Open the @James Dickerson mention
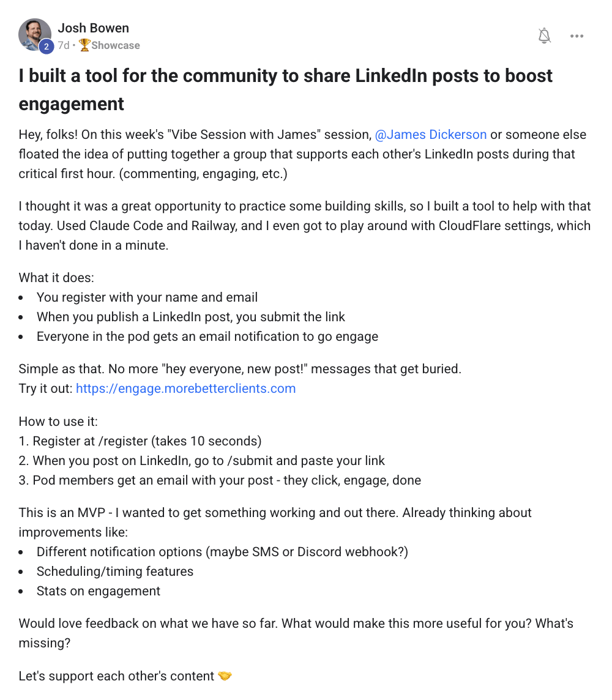This screenshot has height=700, width=612. pyautogui.click(x=431, y=135)
